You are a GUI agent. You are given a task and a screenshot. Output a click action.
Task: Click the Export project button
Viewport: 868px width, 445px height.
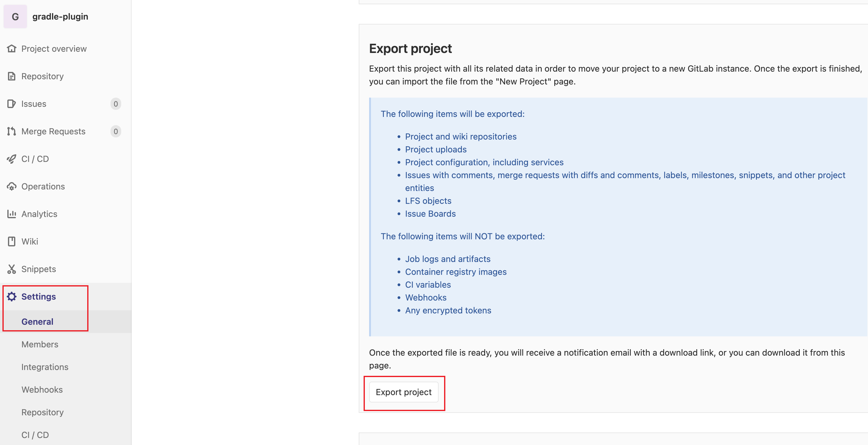[404, 392]
